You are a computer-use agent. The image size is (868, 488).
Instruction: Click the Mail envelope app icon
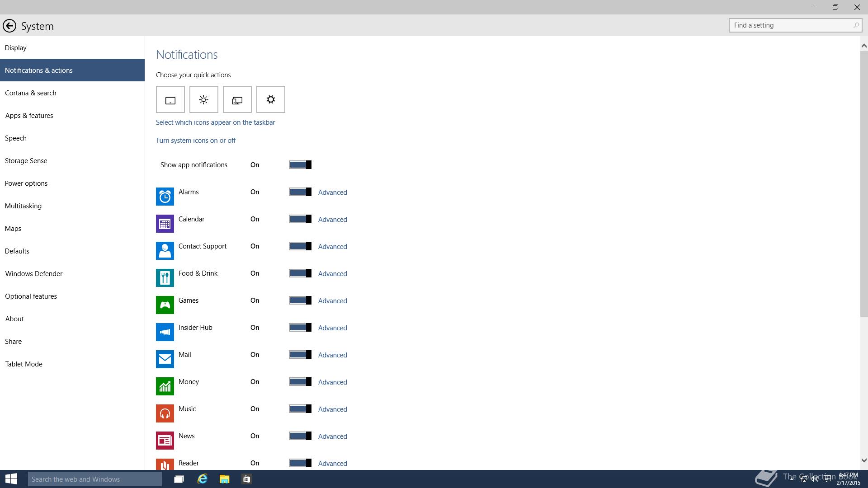click(165, 359)
